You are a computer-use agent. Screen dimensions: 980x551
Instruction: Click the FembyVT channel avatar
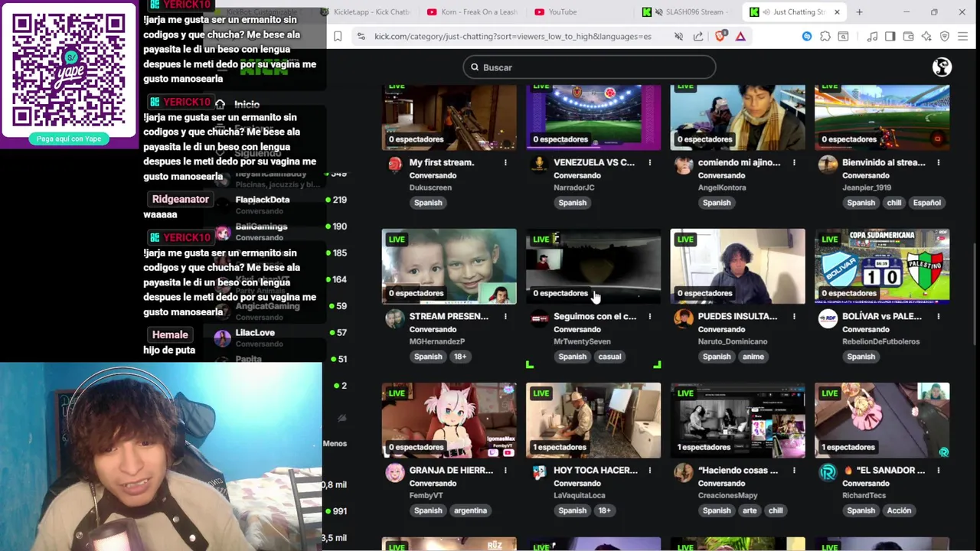[x=394, y=472]
